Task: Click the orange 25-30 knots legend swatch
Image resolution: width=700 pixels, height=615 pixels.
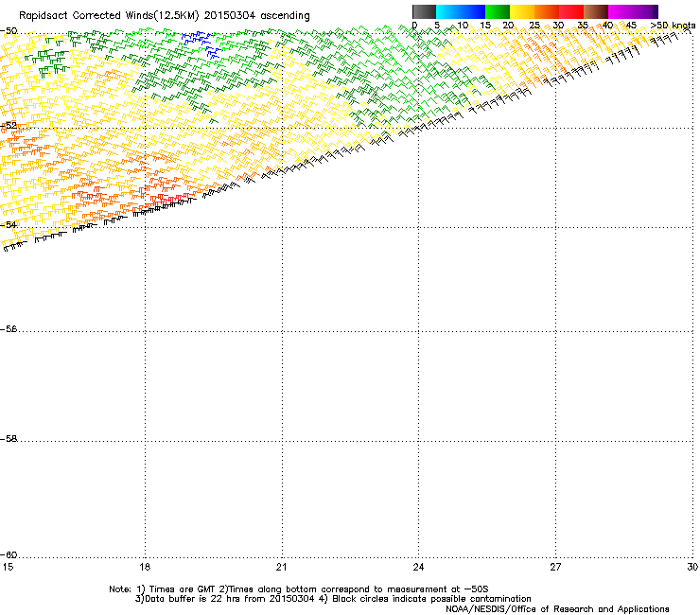Action: (x=547, y=11)
